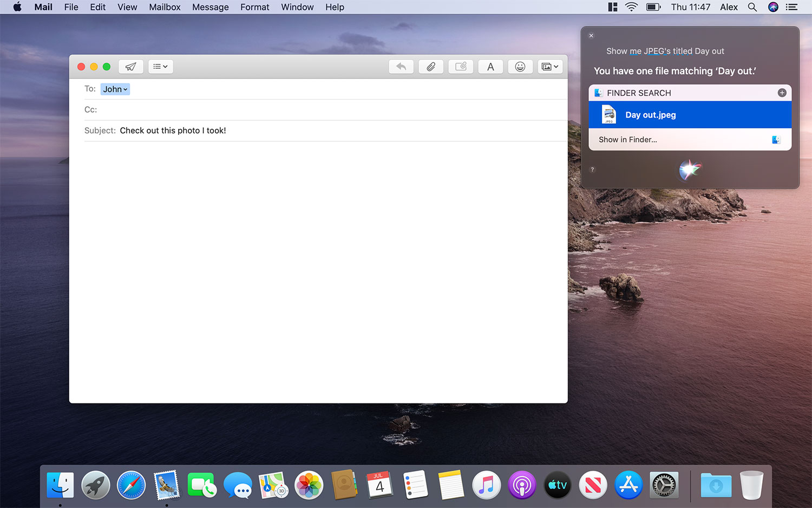Screen dimensions: 812x508
Task: Open Spotlight search from the menu bar
Action: (x=752, y=7)
